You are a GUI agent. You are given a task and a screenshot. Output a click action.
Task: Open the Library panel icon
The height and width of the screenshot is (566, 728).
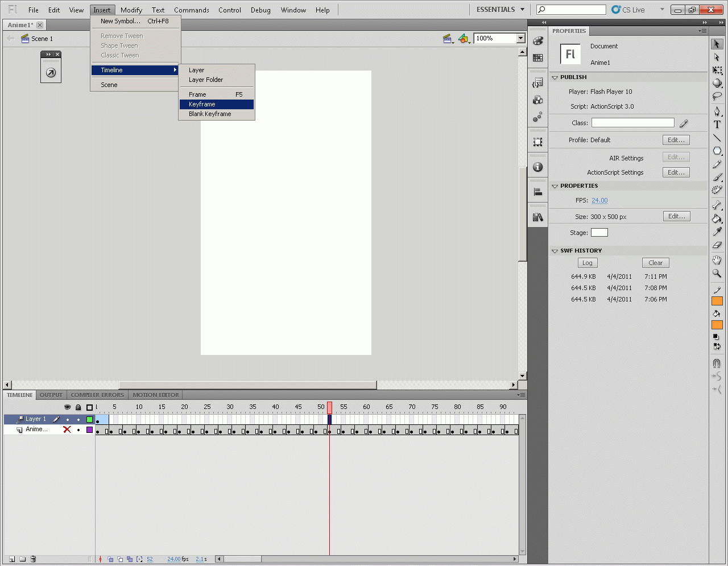(537, 217)
